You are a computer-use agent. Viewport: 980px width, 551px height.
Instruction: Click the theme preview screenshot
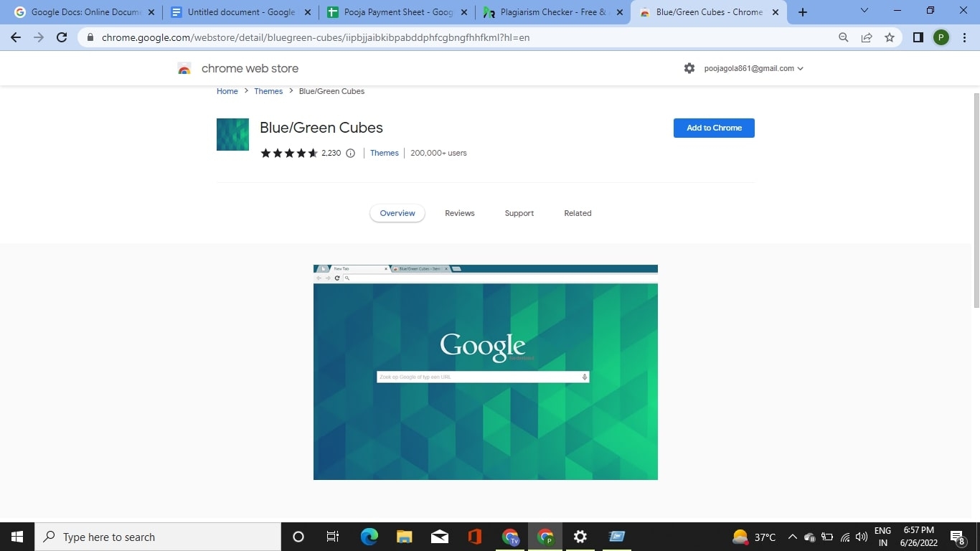click(x=486, y=372)
